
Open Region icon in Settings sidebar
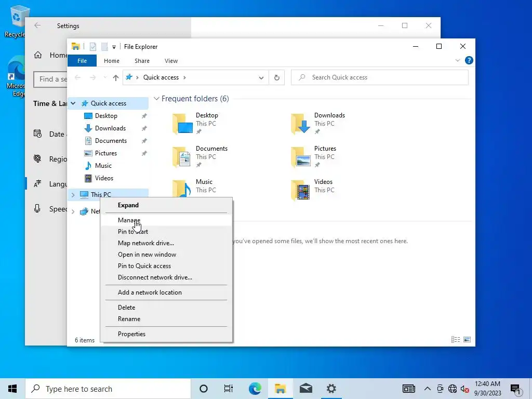coord(37,158)
